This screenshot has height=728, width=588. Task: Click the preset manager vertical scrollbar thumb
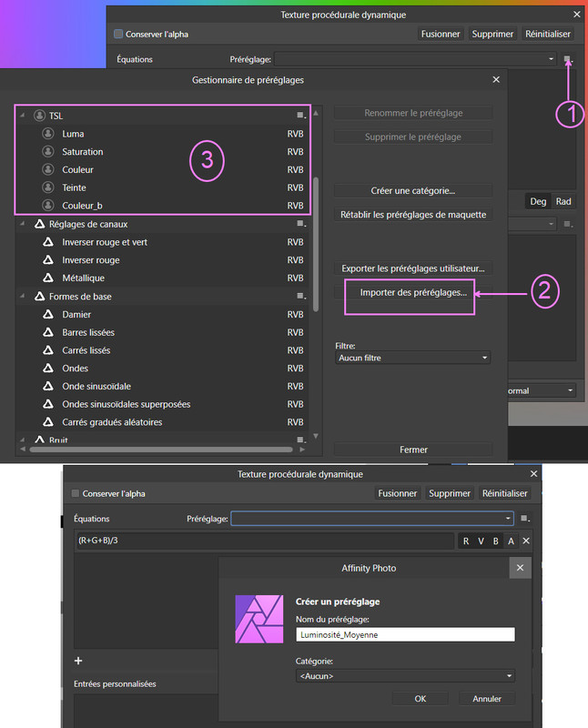316,244
